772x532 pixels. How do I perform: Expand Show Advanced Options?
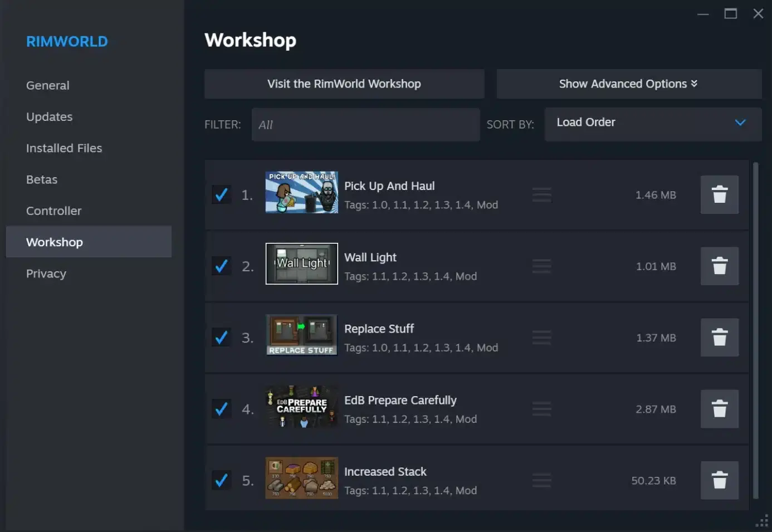[629, 84]
